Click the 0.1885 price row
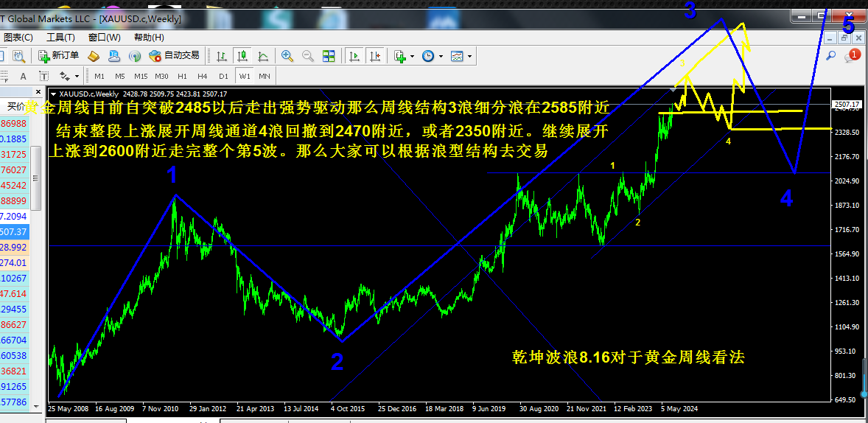Screen dimensions: 868x423 click(x=15, y=139)
